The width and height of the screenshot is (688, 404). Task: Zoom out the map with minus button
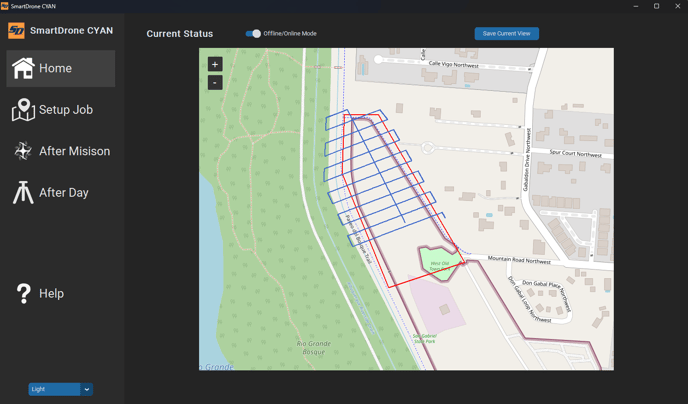click(215, 82)
